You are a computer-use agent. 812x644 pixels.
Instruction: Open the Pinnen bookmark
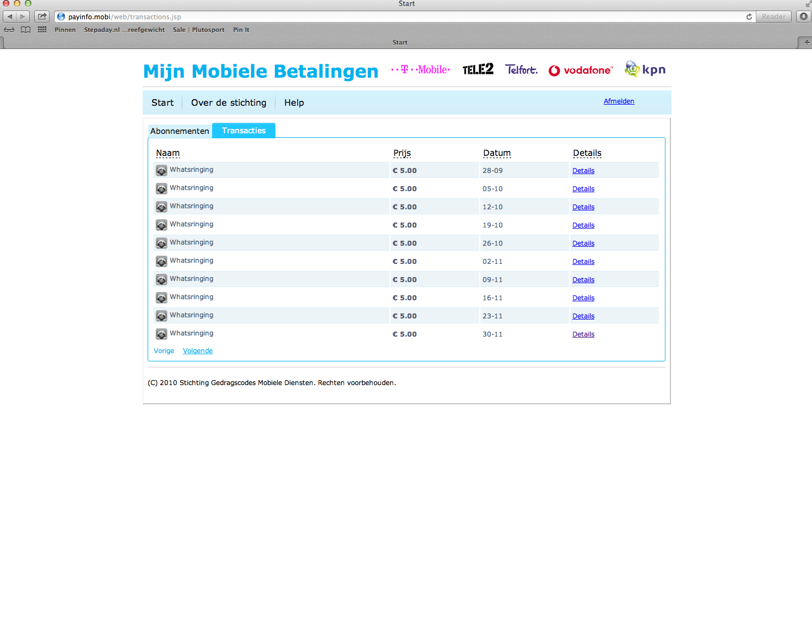[65, 30]
